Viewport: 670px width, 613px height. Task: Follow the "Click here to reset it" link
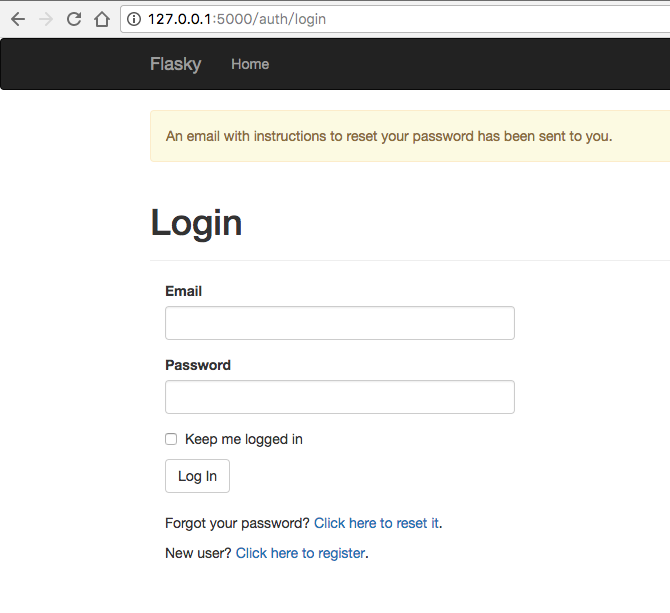coord(376,523)
